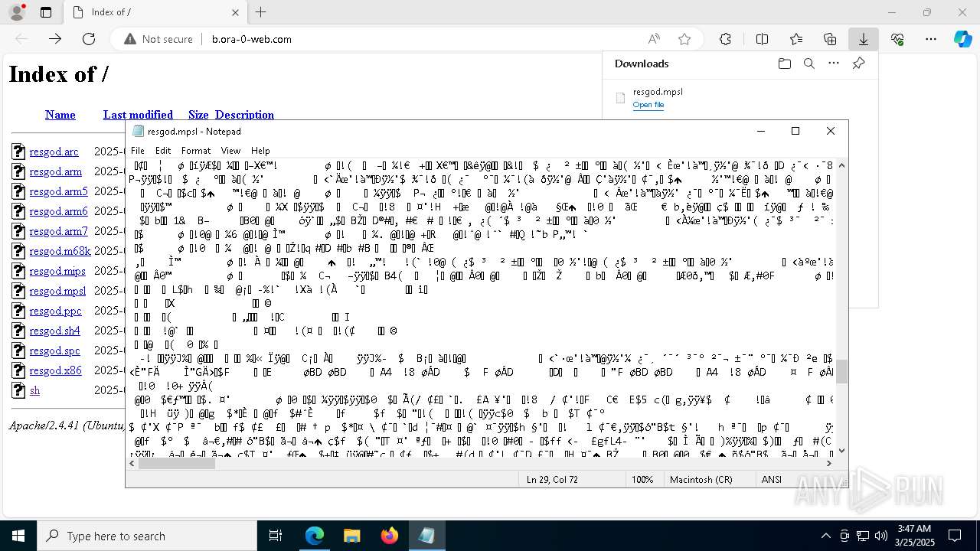Open the 'sh' file link
This screenshot has width=980, height=551.
point(34,390)
